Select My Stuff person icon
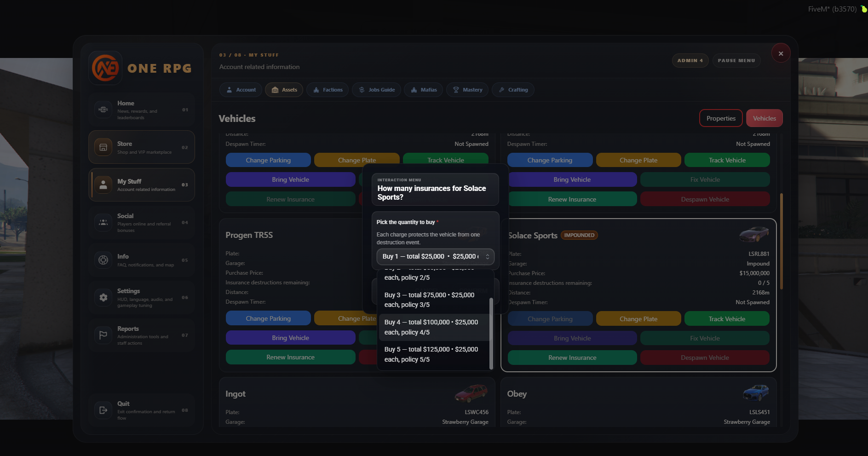Viewport: 868px width, 456px height. 103,185
